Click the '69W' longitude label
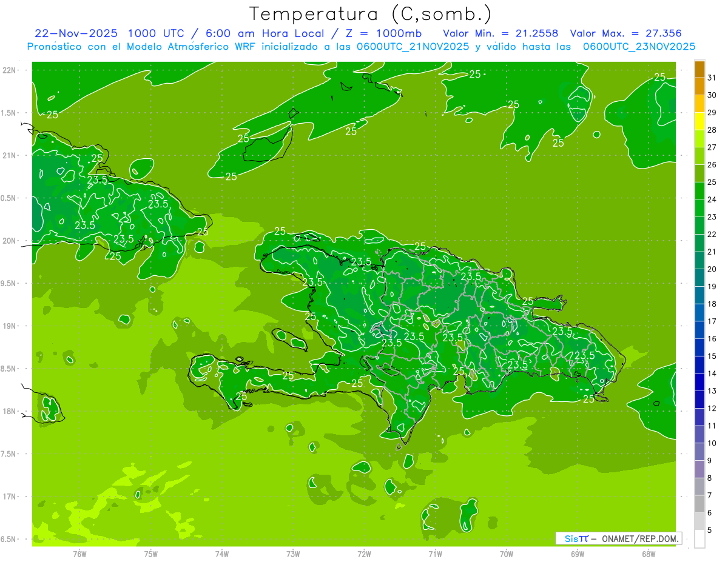 tap(577, 554)
